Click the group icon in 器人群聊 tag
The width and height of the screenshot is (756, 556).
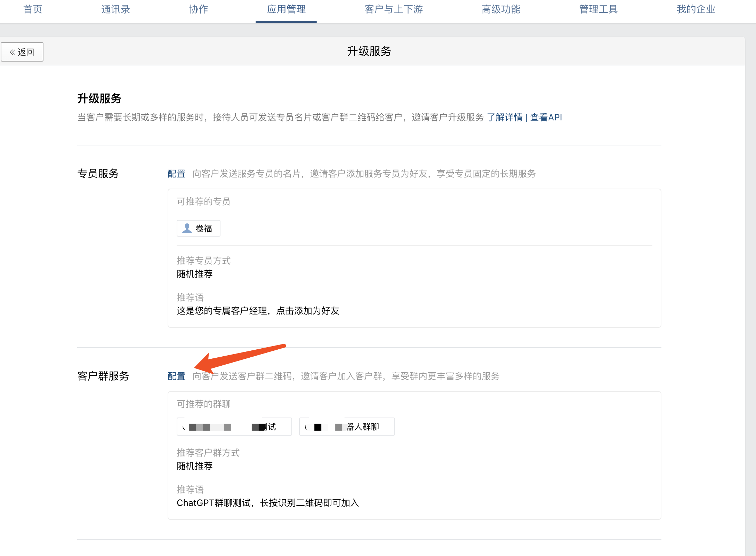(x=306, y=427)
